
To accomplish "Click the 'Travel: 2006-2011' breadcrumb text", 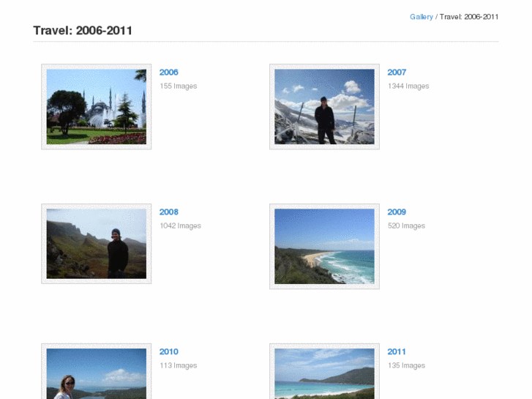I will pos(469,17).
